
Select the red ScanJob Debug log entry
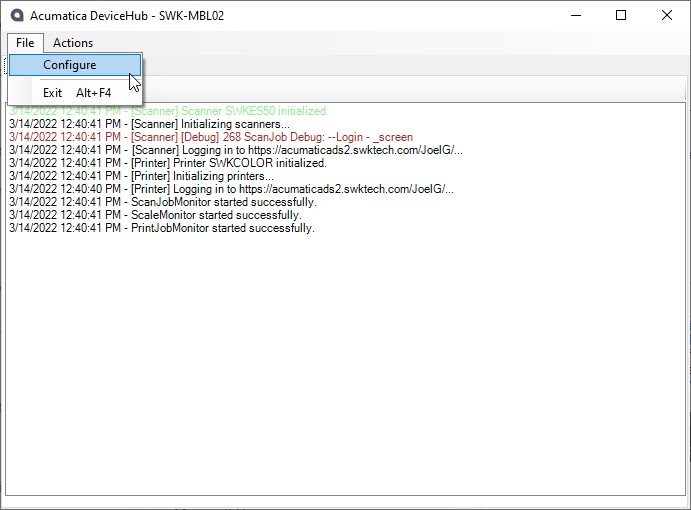[x=211, y=137]
